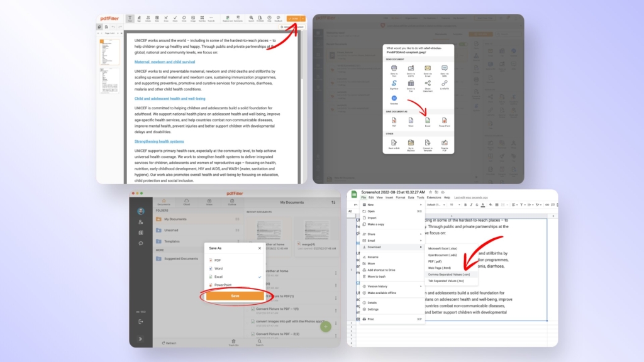
Task: Choose Notarize option in dialog
Action: (394, 100)
